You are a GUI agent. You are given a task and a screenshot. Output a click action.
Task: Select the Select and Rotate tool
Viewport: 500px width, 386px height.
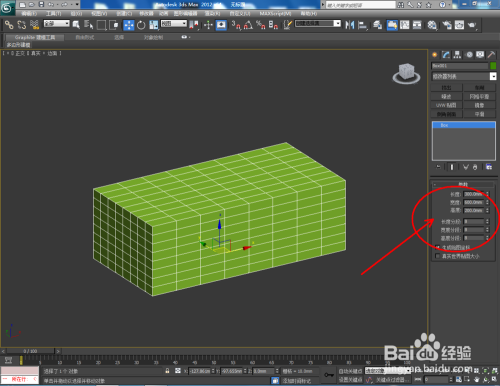tap(141, 25)
